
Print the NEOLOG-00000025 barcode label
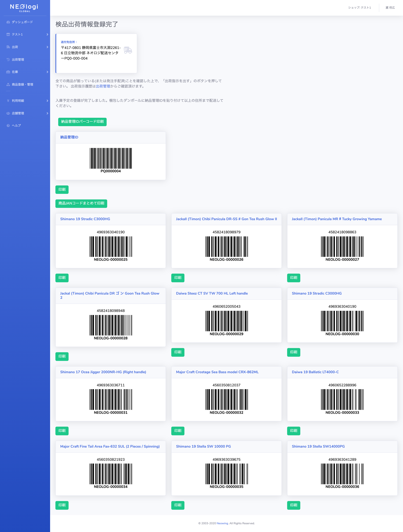(62, 278)
